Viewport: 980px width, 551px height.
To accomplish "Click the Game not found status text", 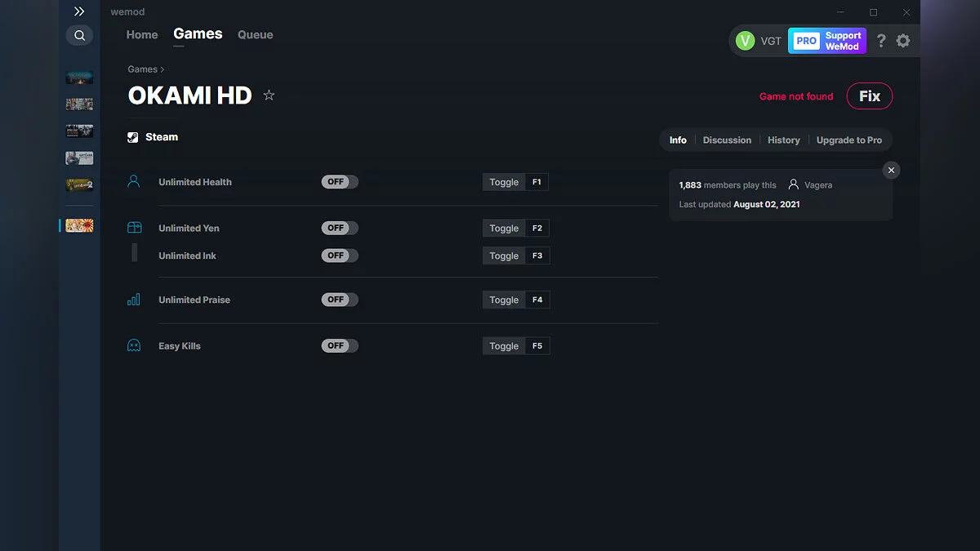I will [796, 96].
